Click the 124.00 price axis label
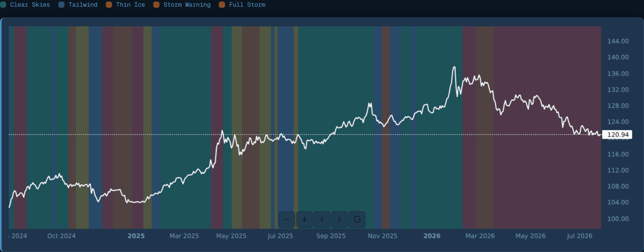 click(x=618, y=122)
